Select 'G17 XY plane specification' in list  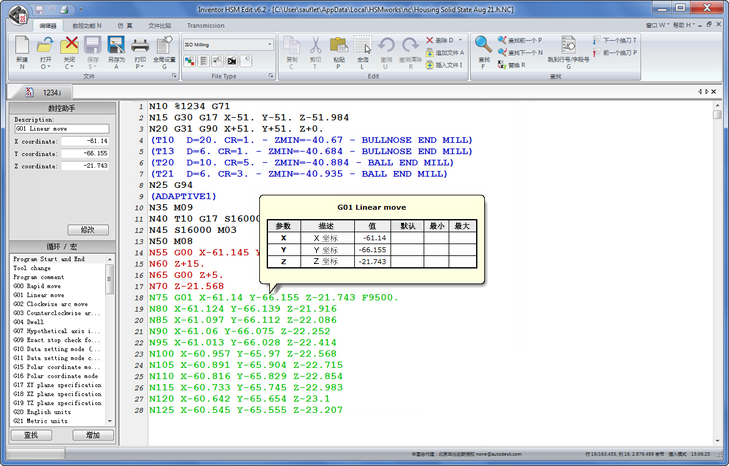tap(57, 385)
